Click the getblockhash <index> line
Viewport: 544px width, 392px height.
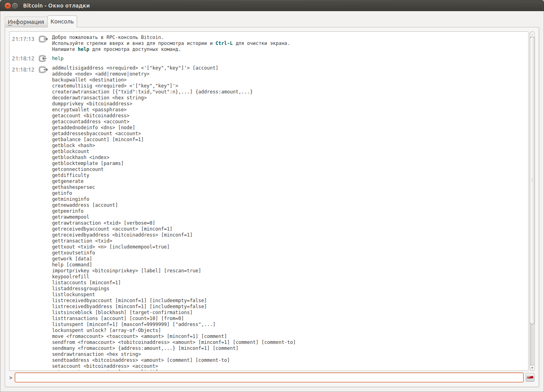tap(81, 157)
